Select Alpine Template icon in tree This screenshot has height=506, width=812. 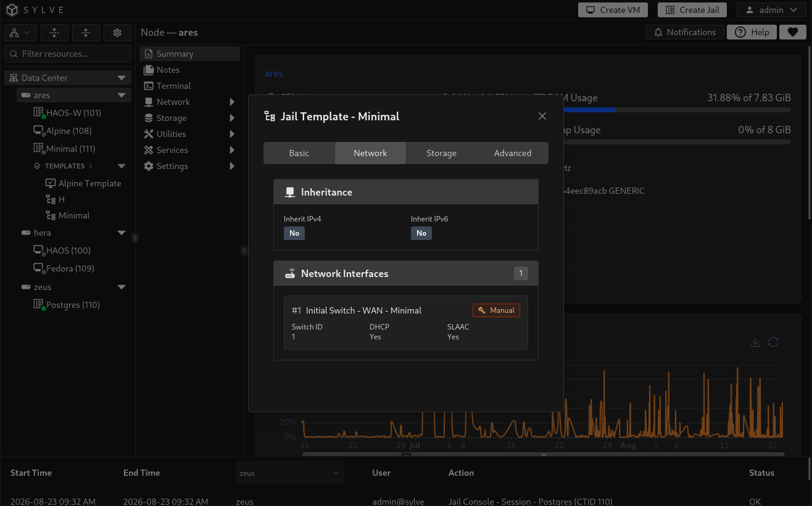(x=51, y=183)
